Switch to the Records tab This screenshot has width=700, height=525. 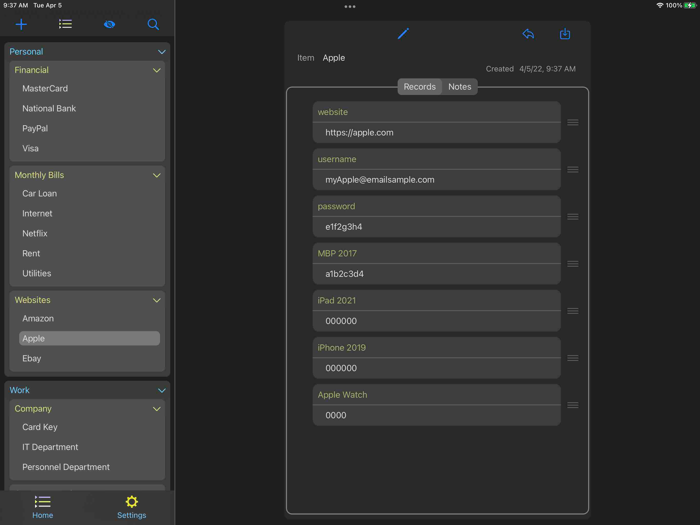(x=420, y=87)
